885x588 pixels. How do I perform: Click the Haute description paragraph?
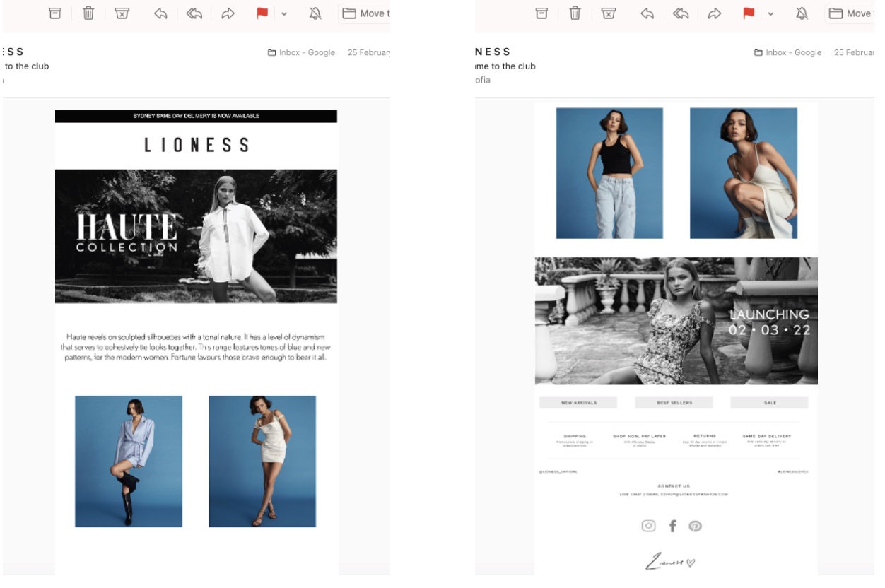(196, 347)
